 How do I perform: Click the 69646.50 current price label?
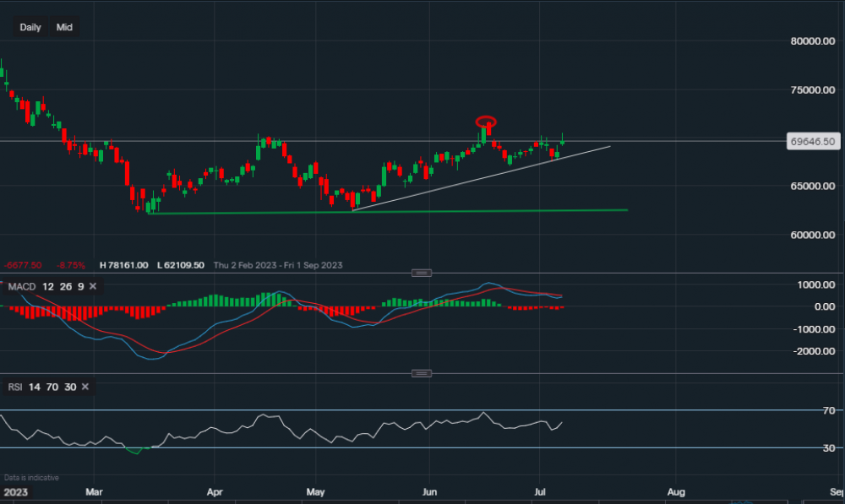(811, 142)
